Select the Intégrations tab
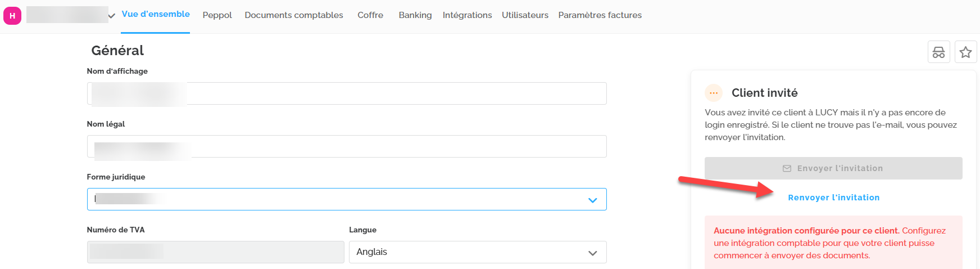 (x=467, y=15)
